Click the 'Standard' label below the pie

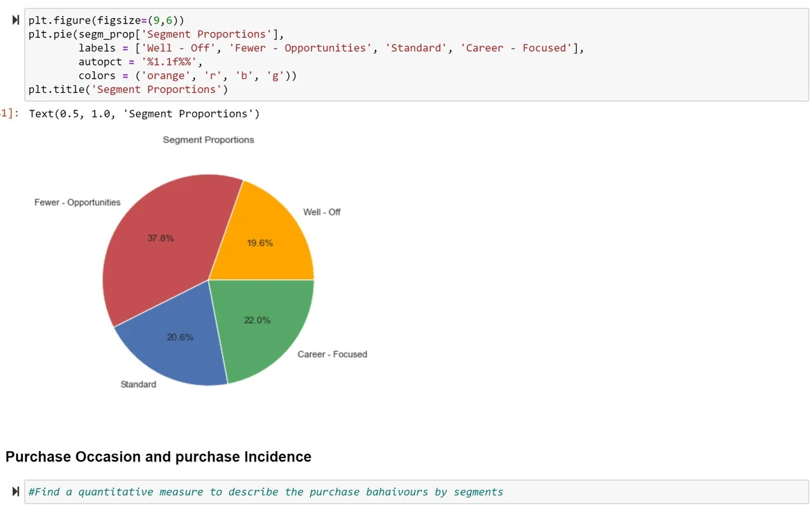tap(138, 384)
